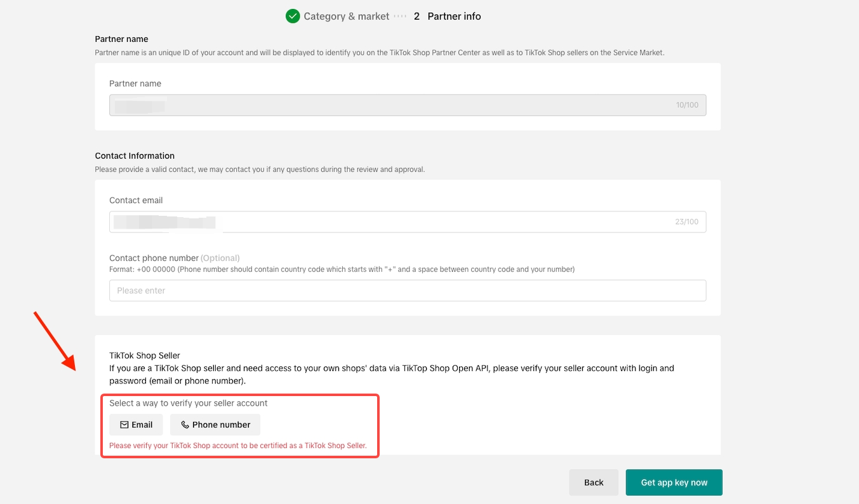
Task: Choose Phone number verification method
Action: coord(215,425)
